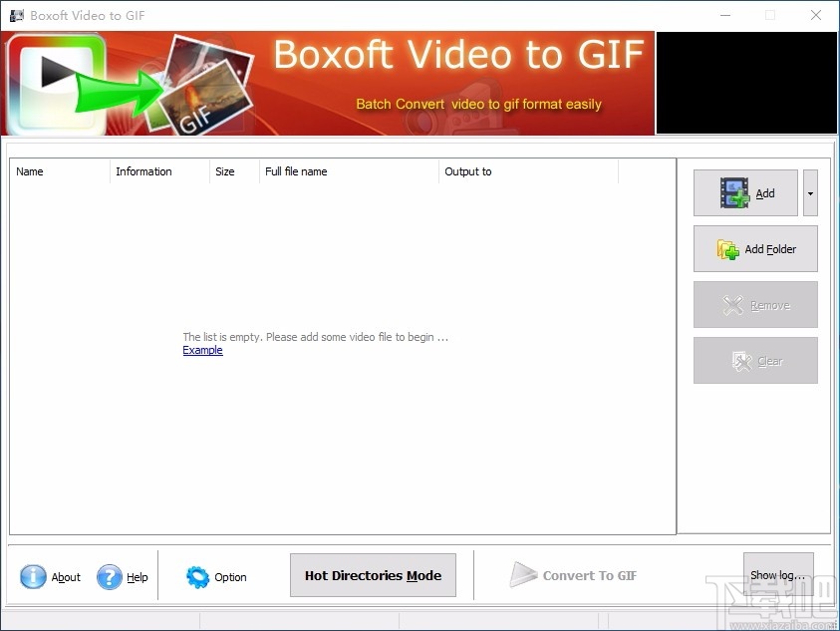
Task: Start conversion with Convert To GIF label
Action: tap(590, 576)
